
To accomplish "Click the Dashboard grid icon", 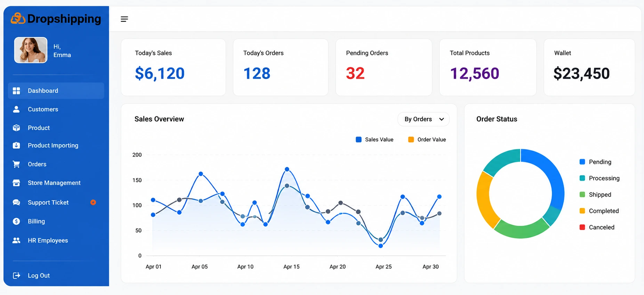I will click(x=16, y=91).
